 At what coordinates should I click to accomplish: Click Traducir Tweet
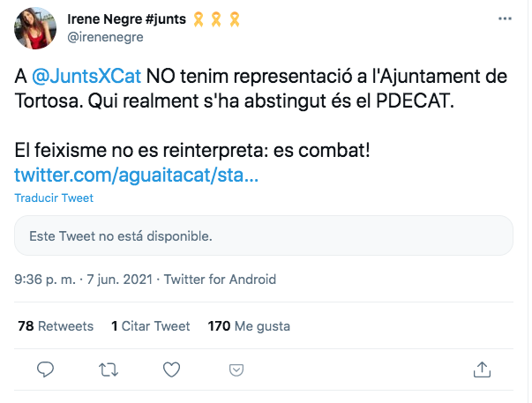coord(55,198)
